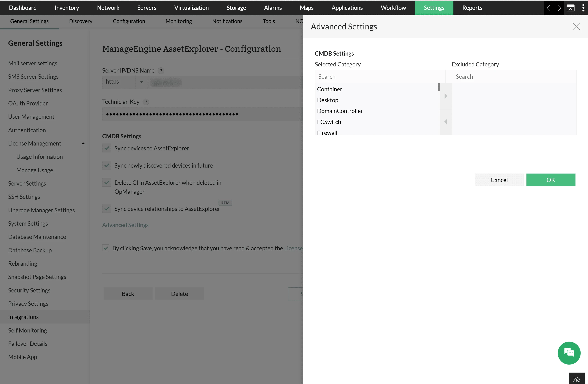Open the Servers menu
The width and height of the screenshot is (588, 384).
[x=147, y=8]
